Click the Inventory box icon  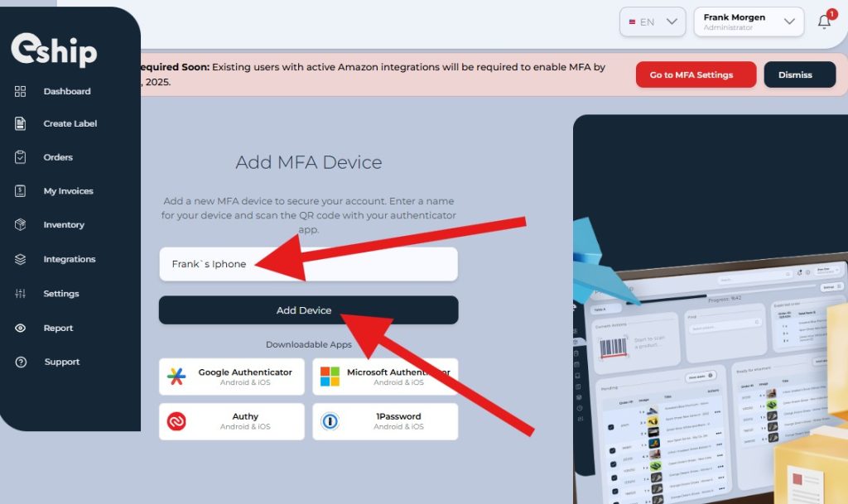20,225
